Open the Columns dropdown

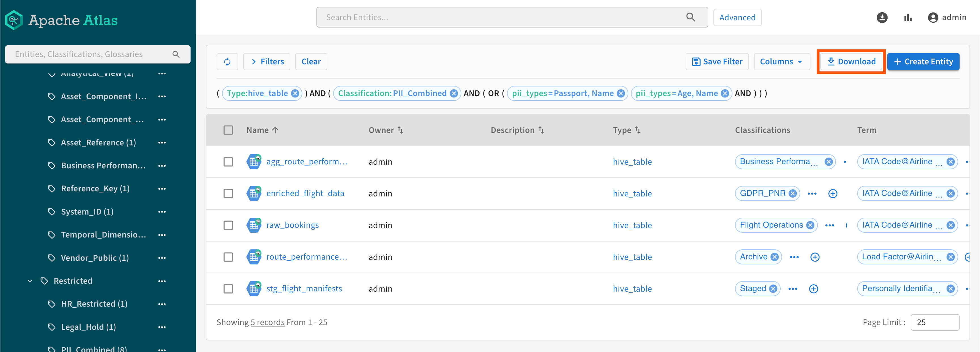(x=781, y=62)
